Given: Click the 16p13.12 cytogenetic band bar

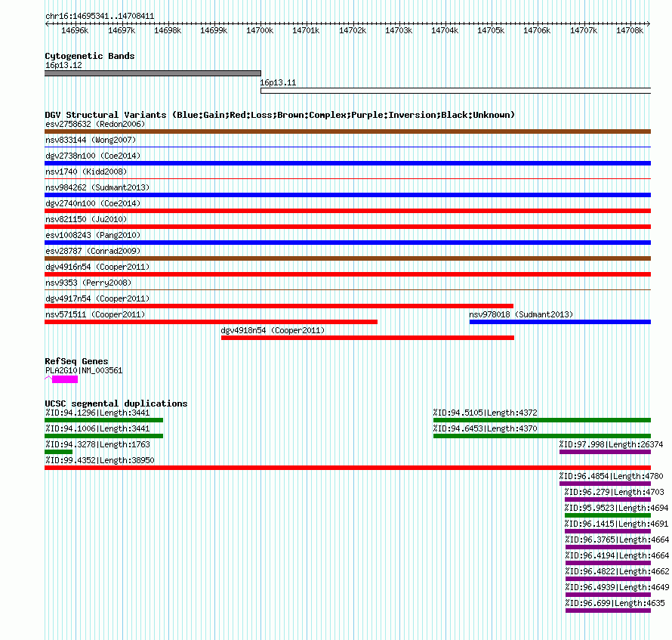Looking at the screenshot, I should click(153, 73).
